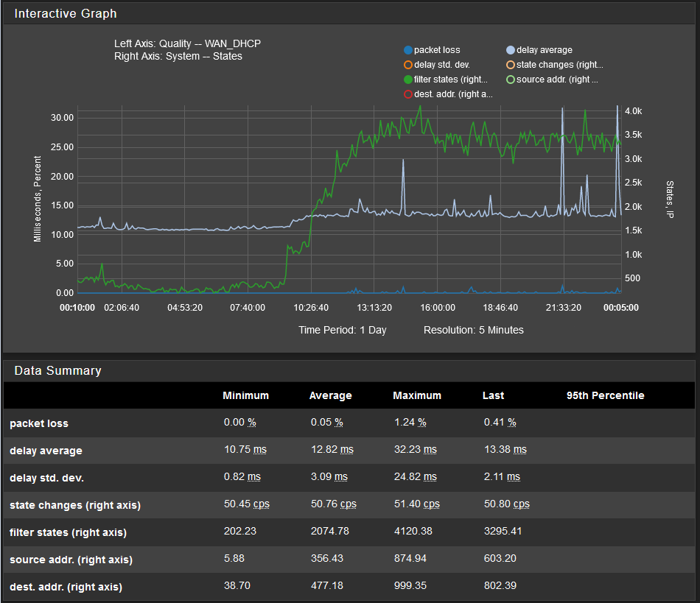Click the 95th Percentile column header
The height and width of the screenshot is (603, 700).
pyautogui.click(x=606, y=395)
